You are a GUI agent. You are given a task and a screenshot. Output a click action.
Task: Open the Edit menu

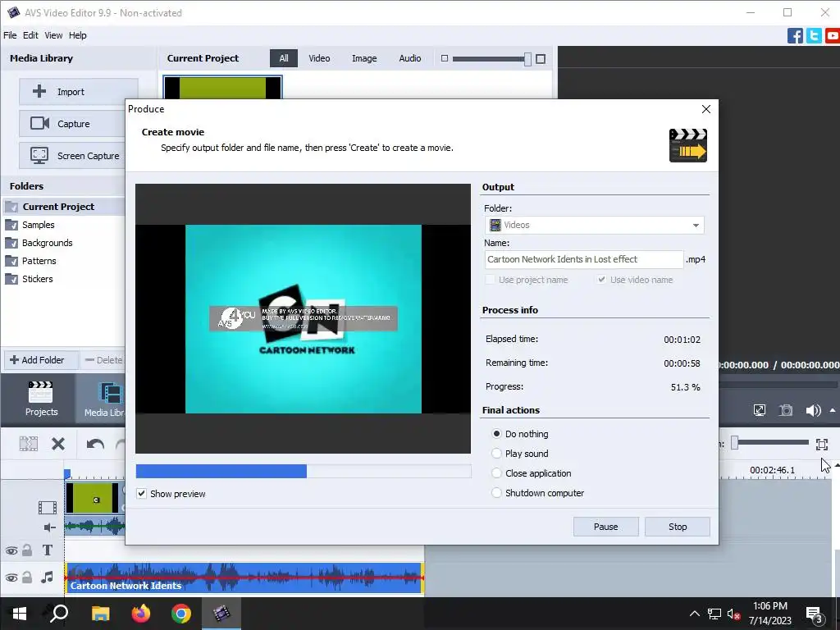coord(30,35)
